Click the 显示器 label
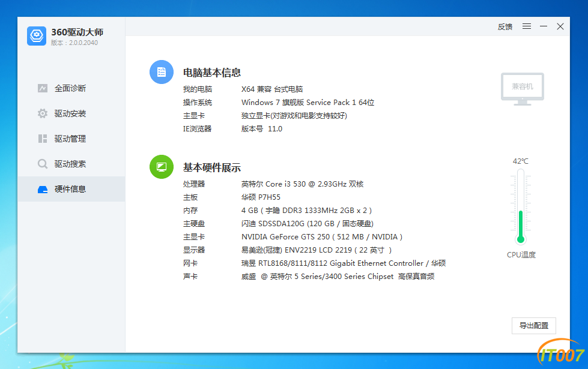The image size is (588, 369). 194,250
